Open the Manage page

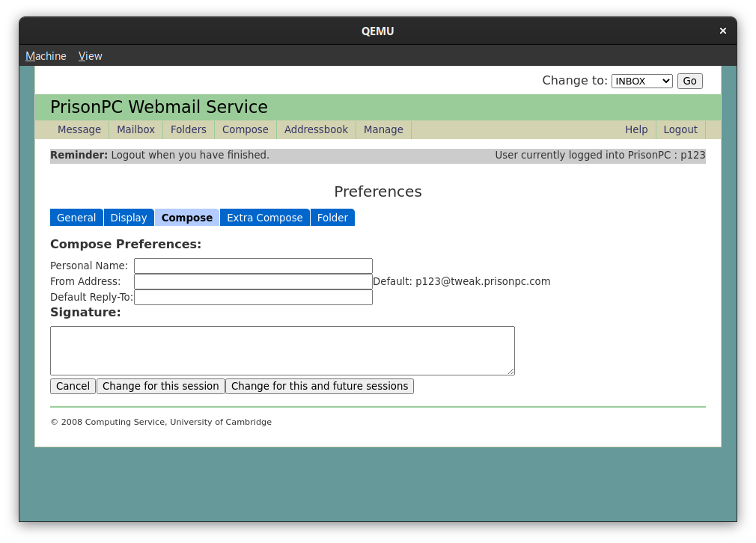[x=383, y=129]
